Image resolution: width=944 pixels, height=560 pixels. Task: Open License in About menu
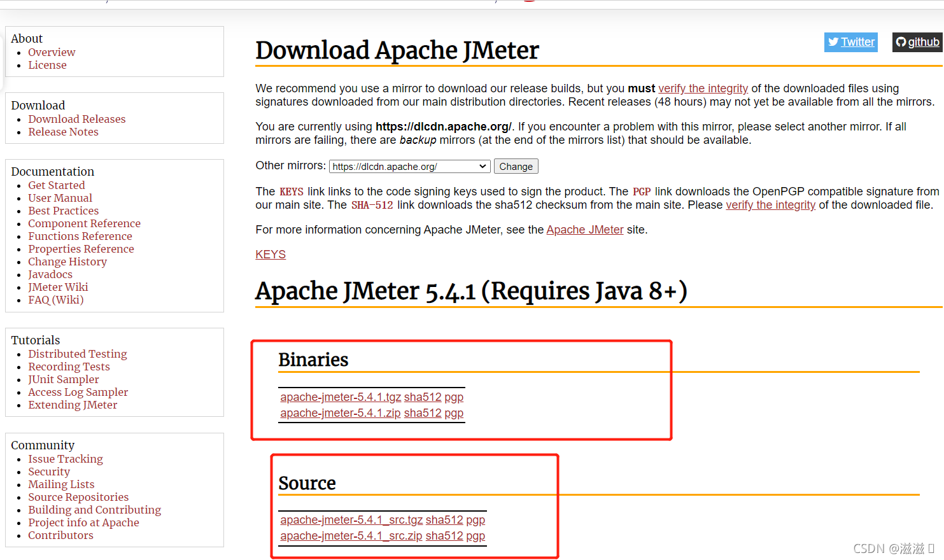pos(47,65)
